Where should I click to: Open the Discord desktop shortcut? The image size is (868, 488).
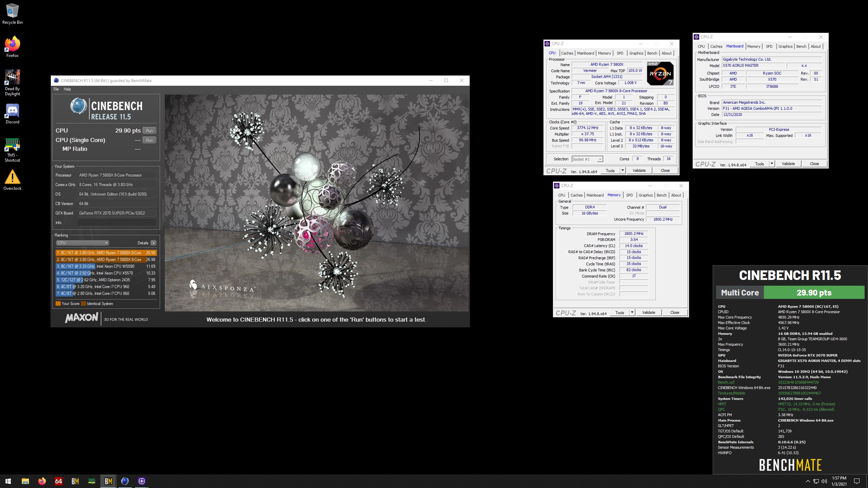point(12,114)
